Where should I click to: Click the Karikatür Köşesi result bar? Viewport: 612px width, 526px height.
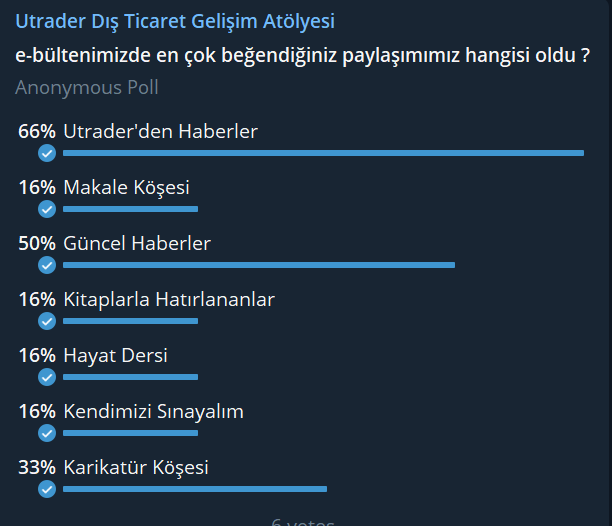(x=194, y=489)
